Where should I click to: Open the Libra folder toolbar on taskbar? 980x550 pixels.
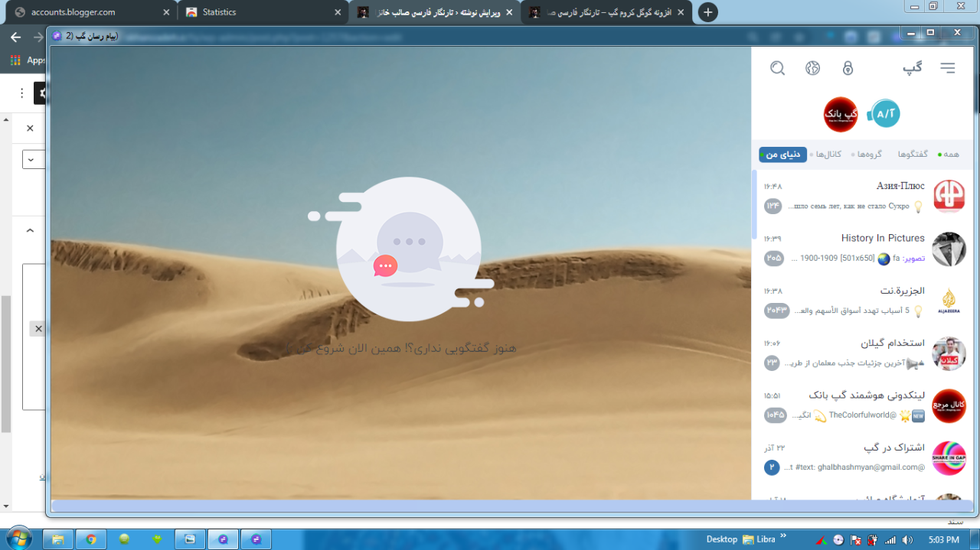(x=758, y=539)
